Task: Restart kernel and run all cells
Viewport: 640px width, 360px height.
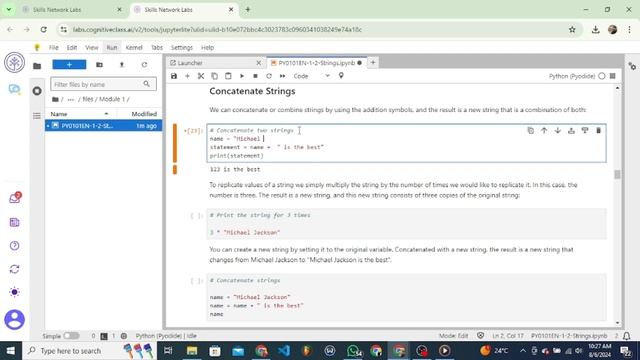Action: (x=282, y=76)
